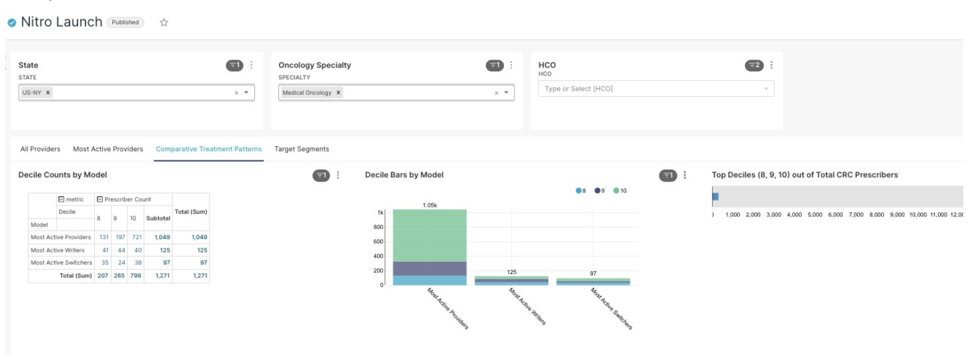The width and height of the screenshot is (980, 362).
Task: Open the HCO card three-dot menu
Action: point(772,65)
